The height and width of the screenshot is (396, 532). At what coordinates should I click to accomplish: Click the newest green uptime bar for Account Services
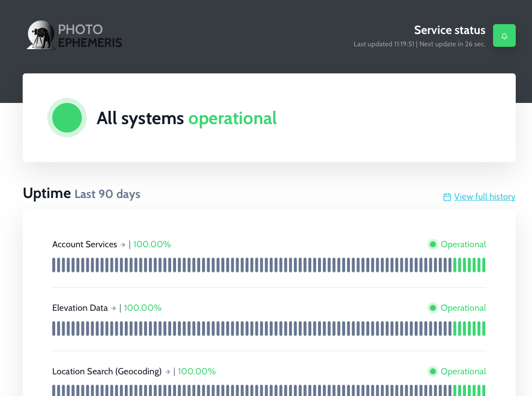[x=483, y=265]
